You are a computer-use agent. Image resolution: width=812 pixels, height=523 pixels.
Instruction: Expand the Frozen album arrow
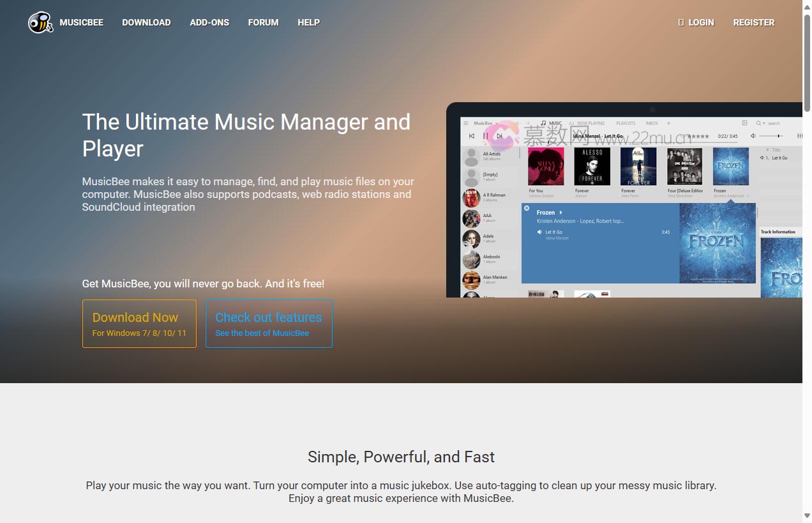(x=561, y=213)
